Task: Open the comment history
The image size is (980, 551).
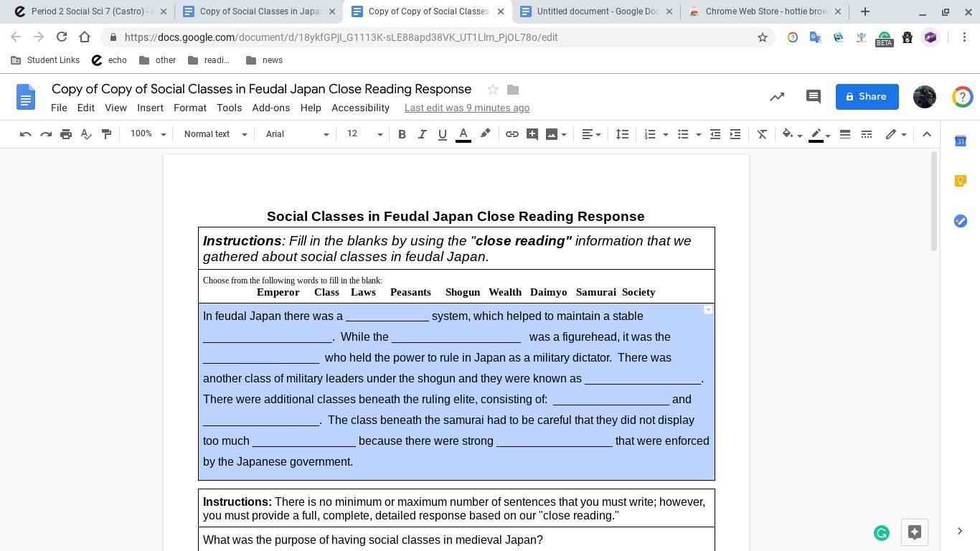Action: 813,97
